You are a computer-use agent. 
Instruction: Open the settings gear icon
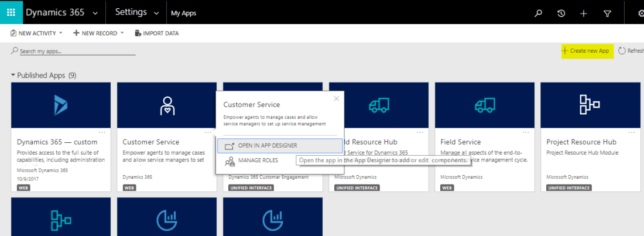[640, 13]
